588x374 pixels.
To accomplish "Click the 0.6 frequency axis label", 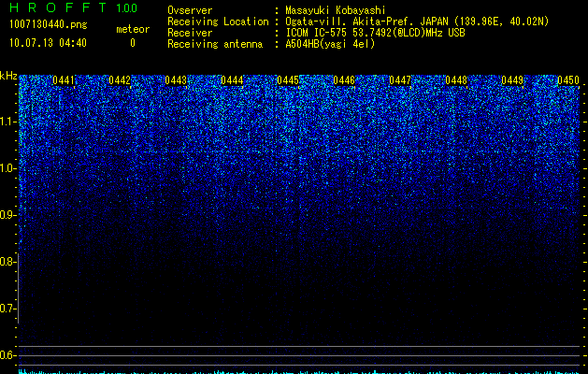I will coord(8,355).
